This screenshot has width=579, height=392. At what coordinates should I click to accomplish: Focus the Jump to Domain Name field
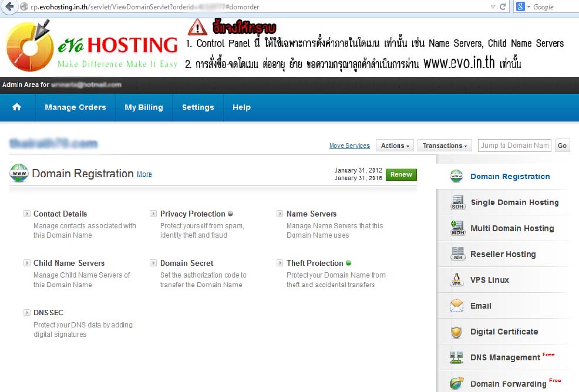[514, 146]
